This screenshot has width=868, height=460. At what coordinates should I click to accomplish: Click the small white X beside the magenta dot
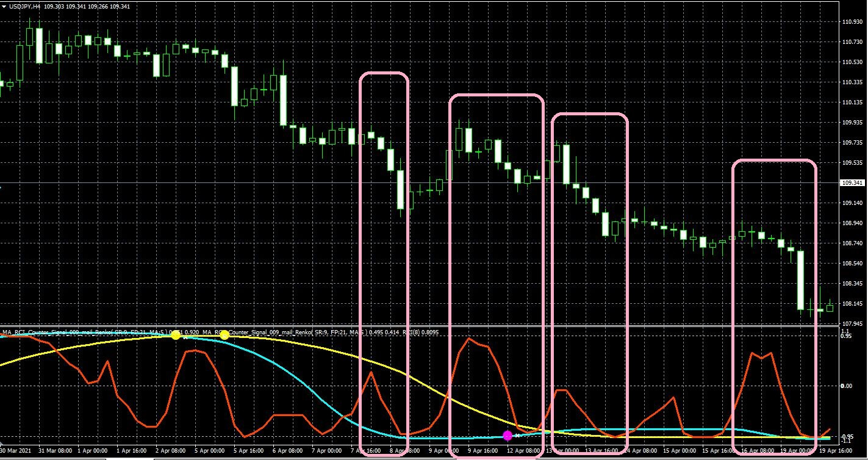(517, 436)
